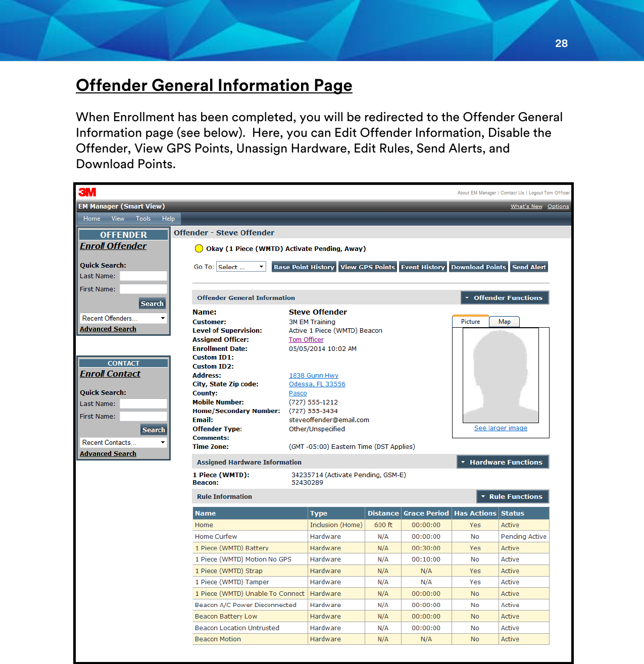Click the Inclusion (Home) type cell
This screenshot has height=664, width=644.
coord(336,525)
